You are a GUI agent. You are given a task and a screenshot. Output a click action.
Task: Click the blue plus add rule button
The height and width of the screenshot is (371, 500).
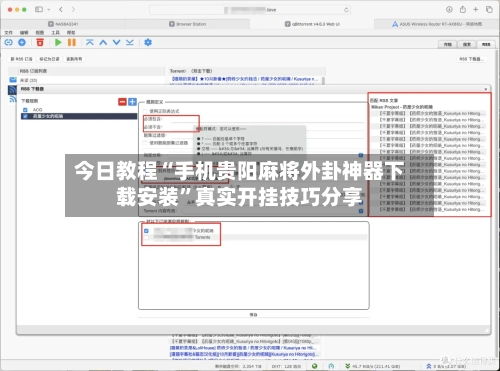133,102
